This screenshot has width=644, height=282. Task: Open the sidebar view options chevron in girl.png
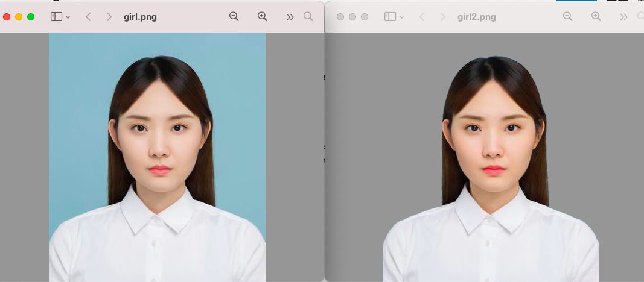point(68,17)
